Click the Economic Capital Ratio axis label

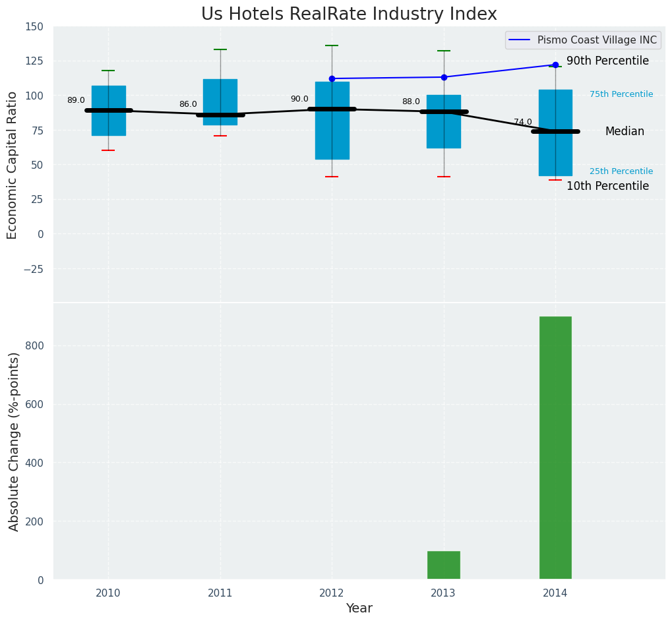pyautogui.click(x=13, y=165)
